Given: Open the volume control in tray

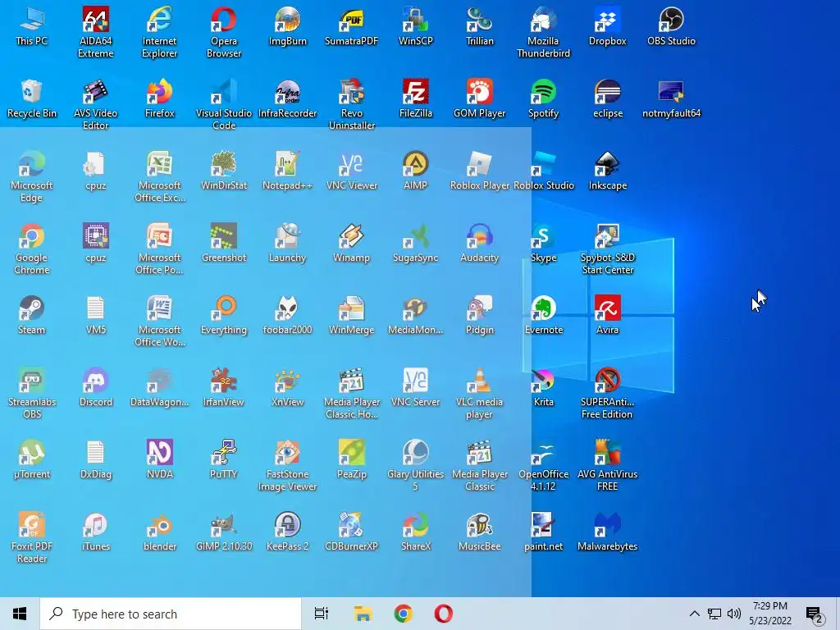Looking at the screenshot, I should pos(734,614).
